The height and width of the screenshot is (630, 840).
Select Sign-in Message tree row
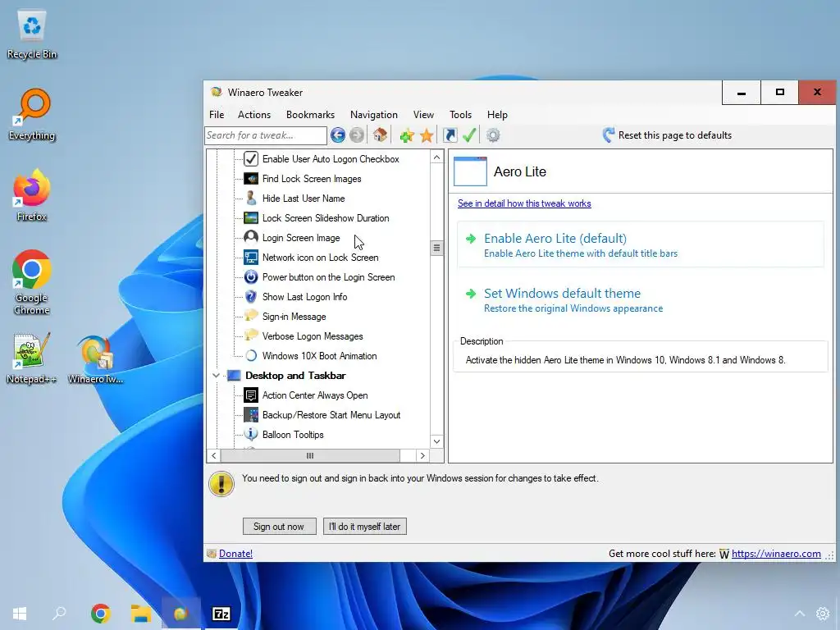click(294, 317)
